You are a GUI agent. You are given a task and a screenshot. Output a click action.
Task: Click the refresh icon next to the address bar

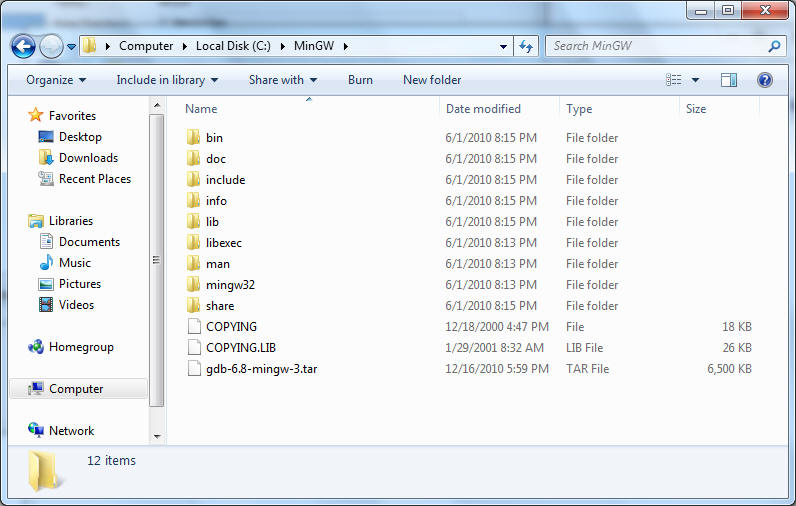point(526,47)
